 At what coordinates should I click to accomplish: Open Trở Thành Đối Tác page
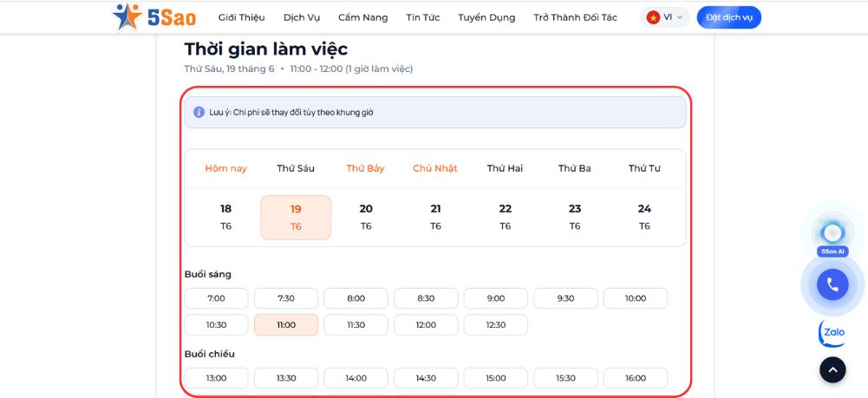point(575,17)
